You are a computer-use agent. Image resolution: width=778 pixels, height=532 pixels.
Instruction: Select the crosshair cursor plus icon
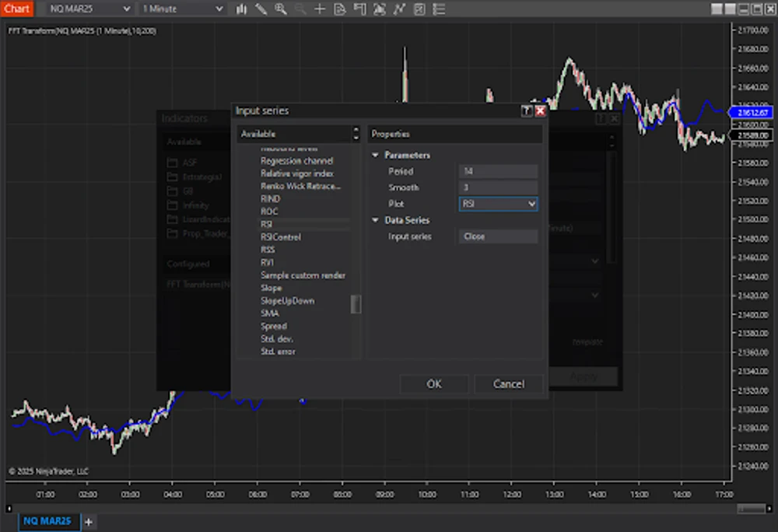320,9
